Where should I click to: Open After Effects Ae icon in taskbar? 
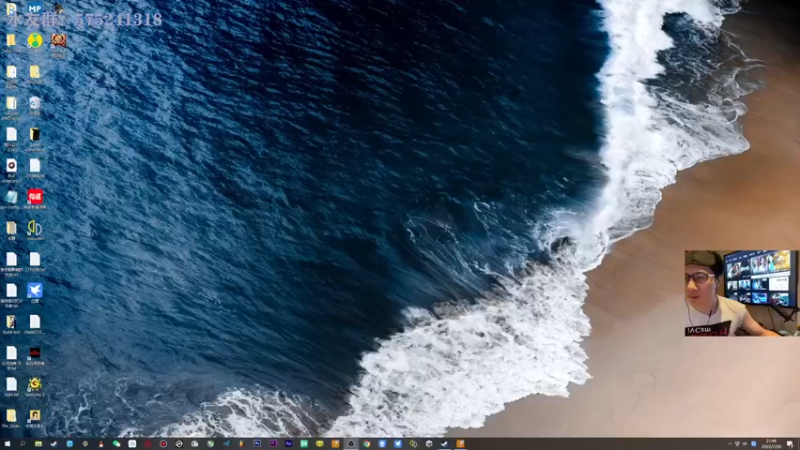pos(288,444)
